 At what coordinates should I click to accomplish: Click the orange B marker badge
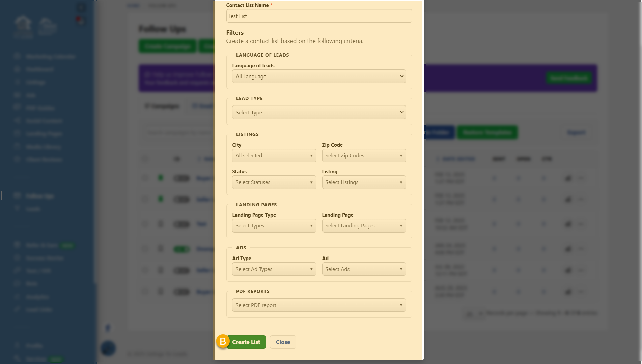(223, 342)
